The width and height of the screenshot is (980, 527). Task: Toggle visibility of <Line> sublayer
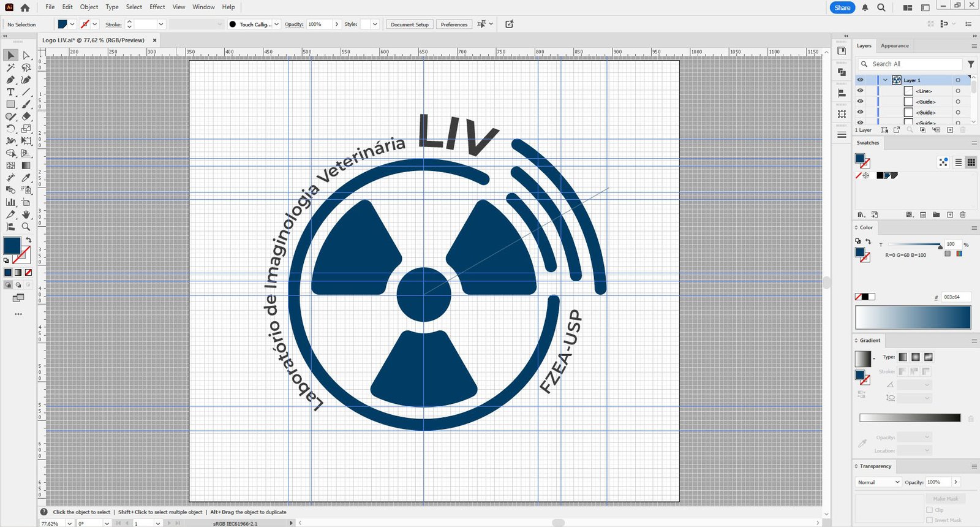pyautogui.click(x=860, y=91)
